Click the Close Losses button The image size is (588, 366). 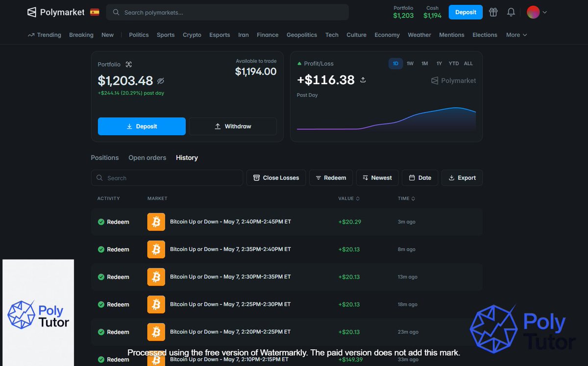click(276, 178)
